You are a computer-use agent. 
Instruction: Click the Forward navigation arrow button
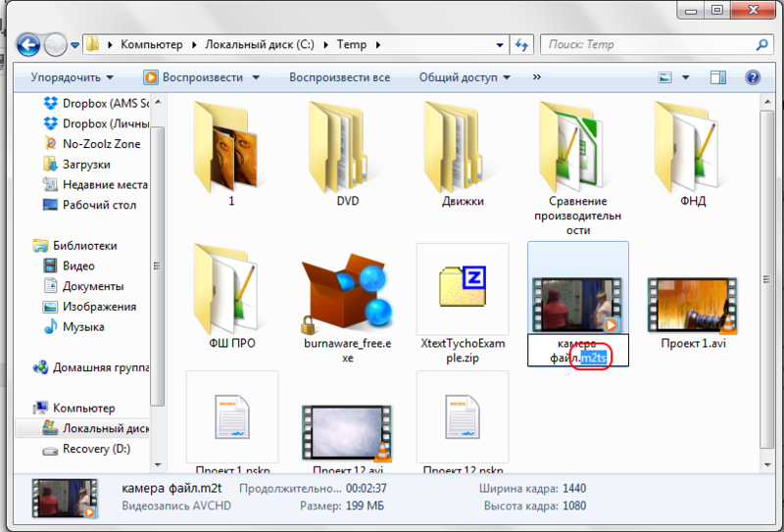[x=56, y=45]
